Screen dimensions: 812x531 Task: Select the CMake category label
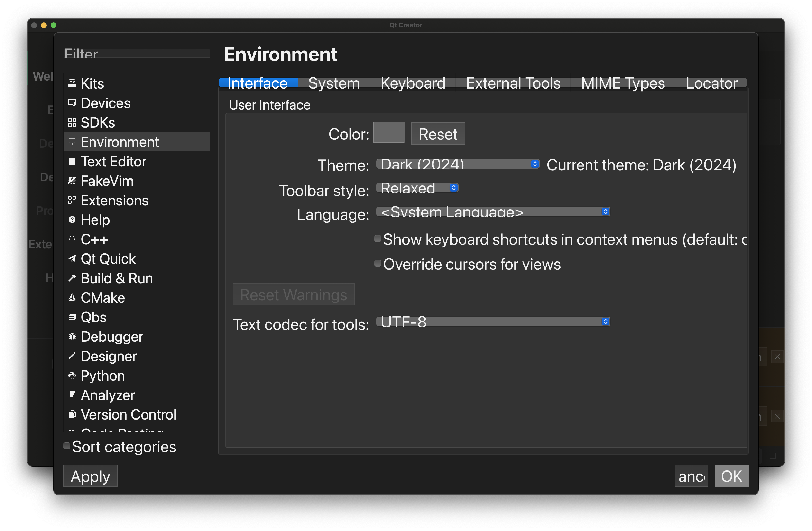[103, 297]
